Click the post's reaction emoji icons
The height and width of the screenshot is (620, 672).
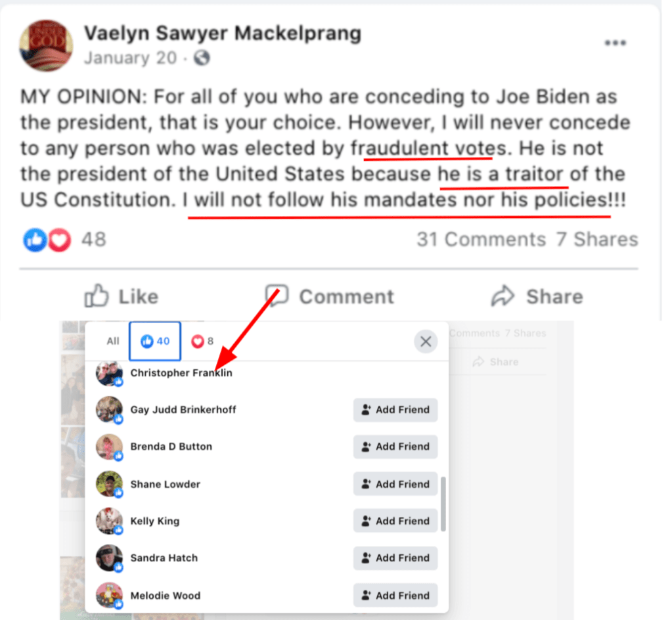point(47,240)
